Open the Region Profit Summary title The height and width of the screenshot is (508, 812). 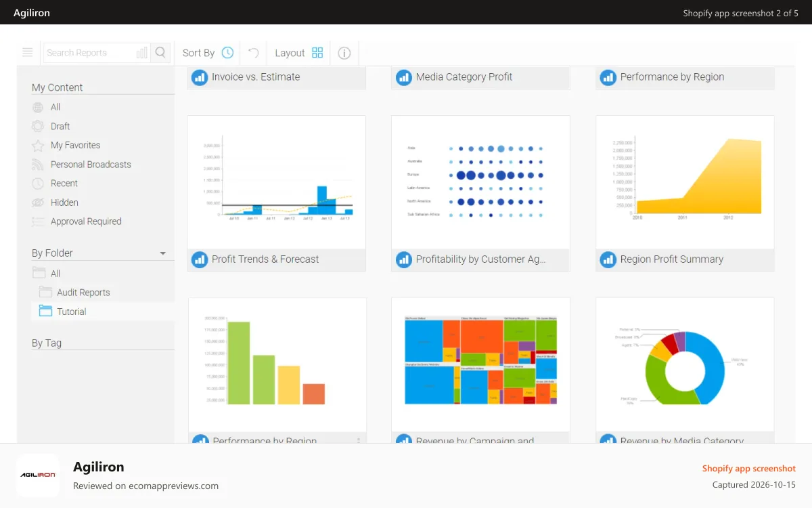672,259
